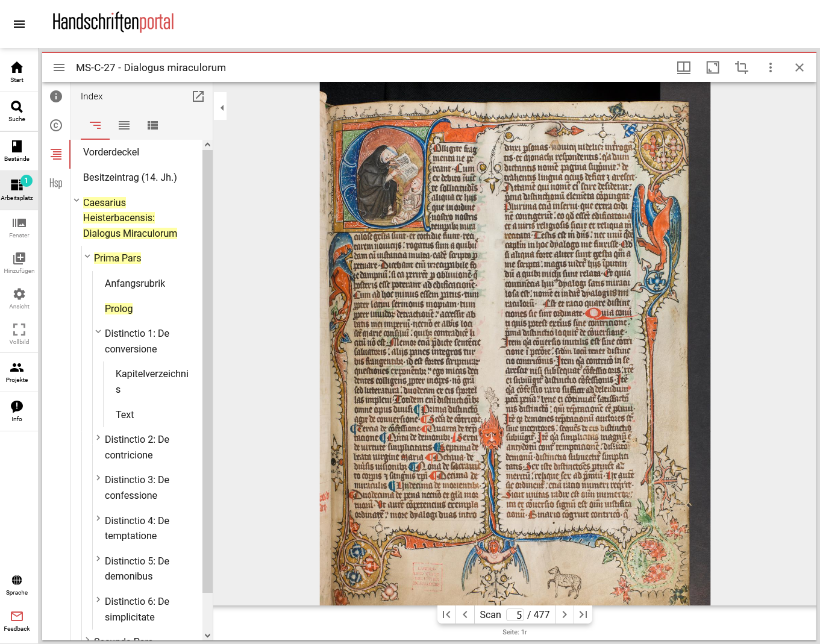Expand Distinctio 6: De simplicitate
Image resolution: width=820 pixels, height=644 pixels.
98,599
